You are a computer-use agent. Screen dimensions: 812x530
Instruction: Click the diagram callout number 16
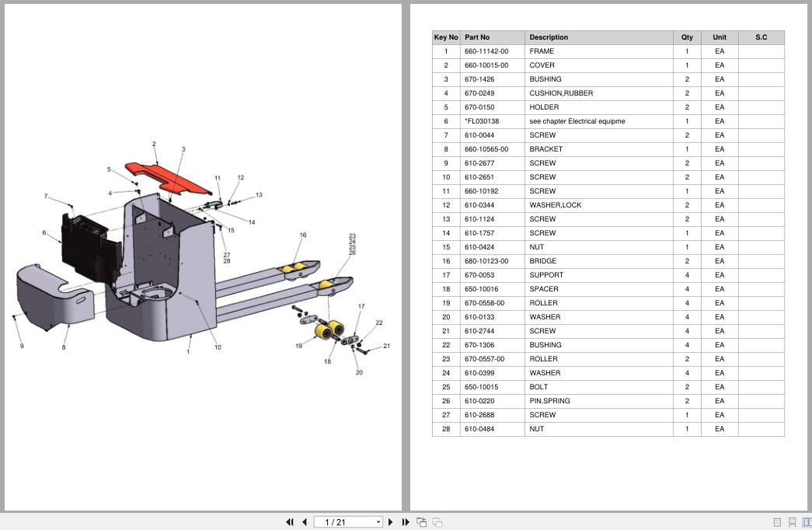point(303,235)
